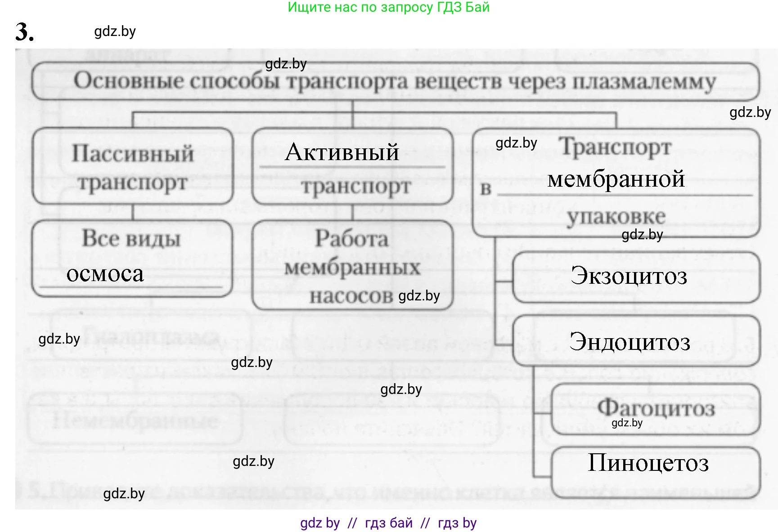Image resolution: width=778 pixels, height=532 pixels.
Task: Click the filled-in word 'осмоса'
Action: coord(105,273)
